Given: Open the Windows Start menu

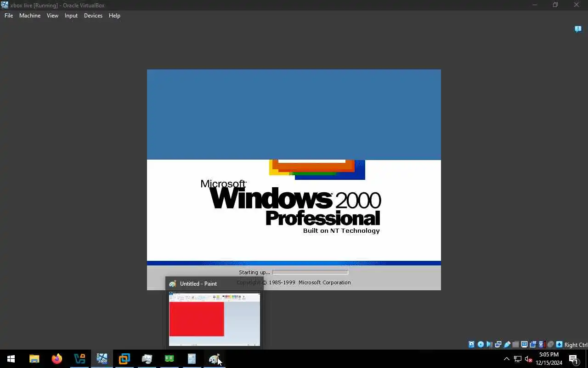Looking at the screenshot, I should click(11, 359).
